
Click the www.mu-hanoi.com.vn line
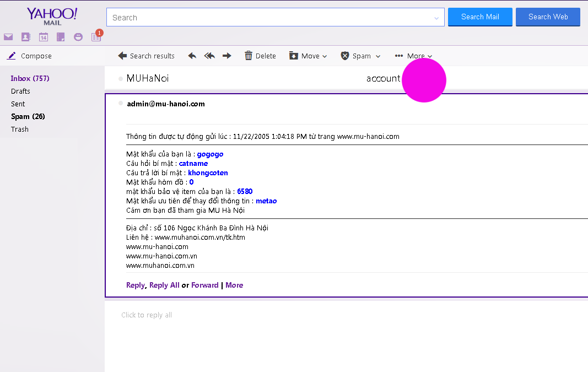point(161,256)
